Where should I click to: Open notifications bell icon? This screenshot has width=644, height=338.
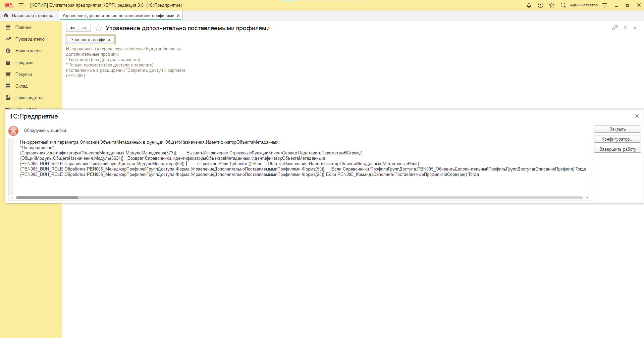(x=529, y=5)
